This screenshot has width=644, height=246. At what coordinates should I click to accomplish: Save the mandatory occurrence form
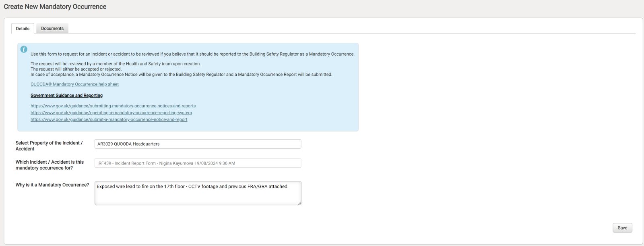point(622,228)
